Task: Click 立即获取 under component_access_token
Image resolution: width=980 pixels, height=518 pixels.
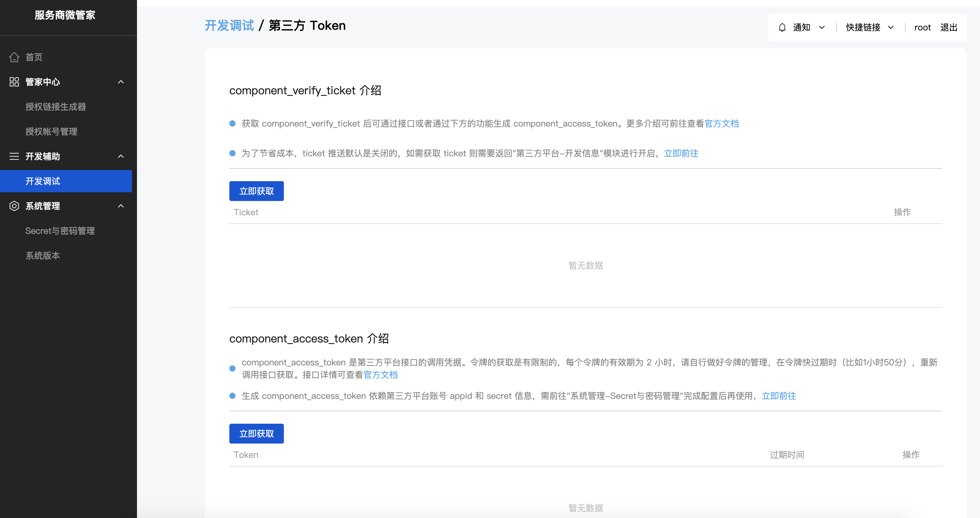Action: point(256,434)
